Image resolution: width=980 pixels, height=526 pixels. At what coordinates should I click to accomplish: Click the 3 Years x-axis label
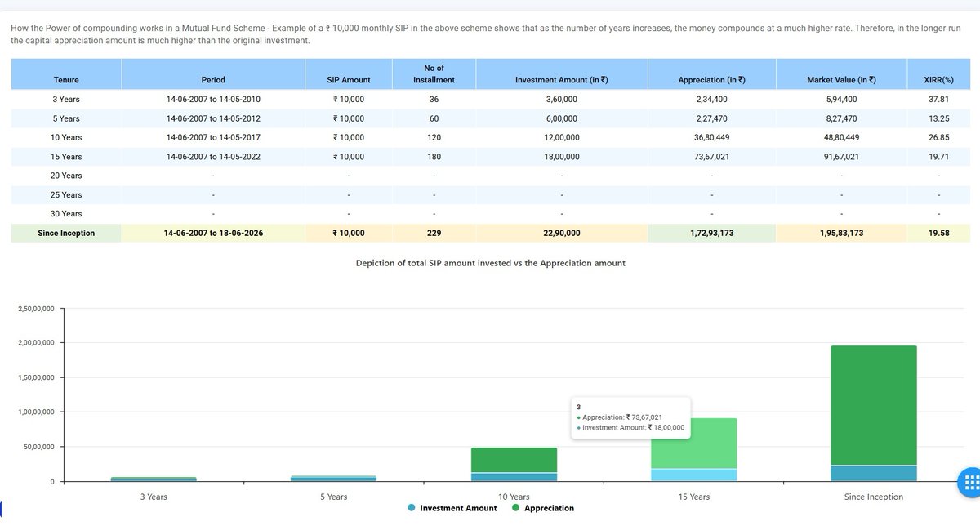click(153, 497)
